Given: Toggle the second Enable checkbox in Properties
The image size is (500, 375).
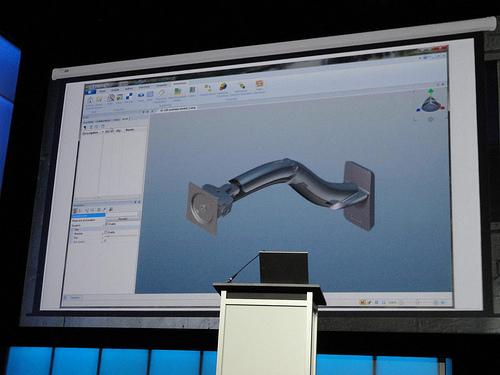Looking at the screenshot, I should (x=106, y=232).
